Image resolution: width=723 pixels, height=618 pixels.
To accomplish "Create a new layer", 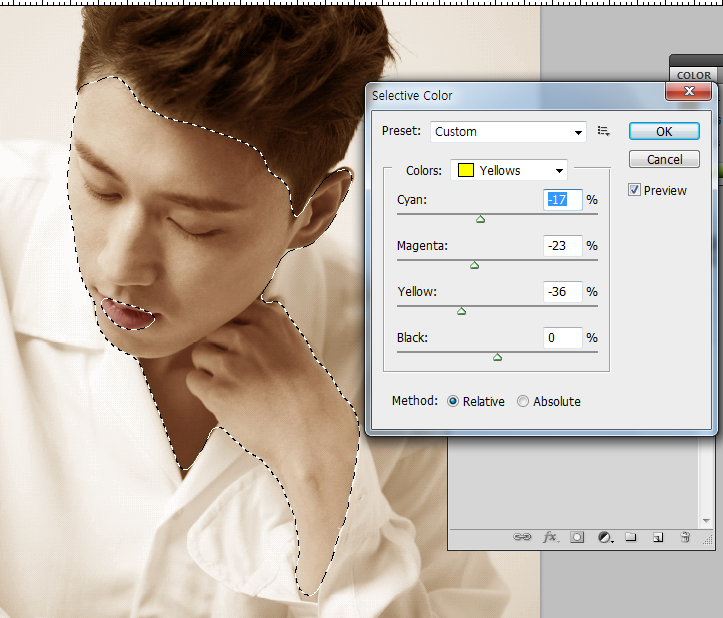I will coord(658,537).
